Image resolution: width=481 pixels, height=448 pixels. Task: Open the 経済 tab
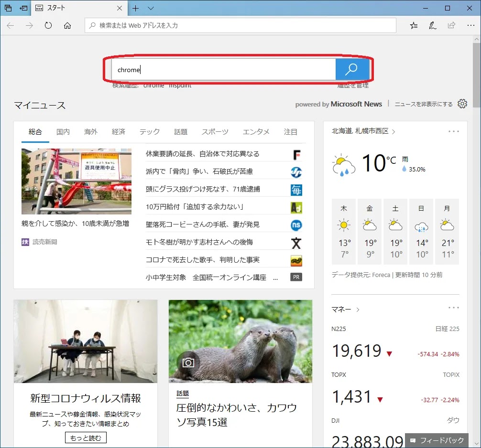tap(119, 132)
